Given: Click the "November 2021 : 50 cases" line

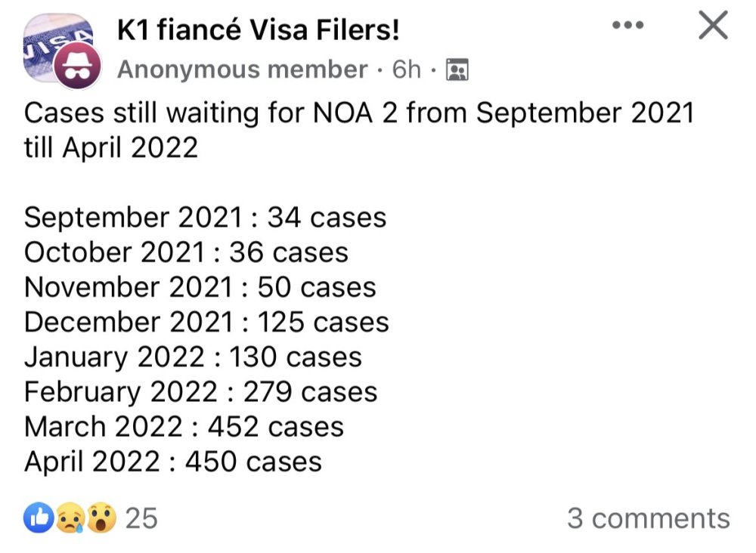Looking at the screenshot, I should pos(200,287).
